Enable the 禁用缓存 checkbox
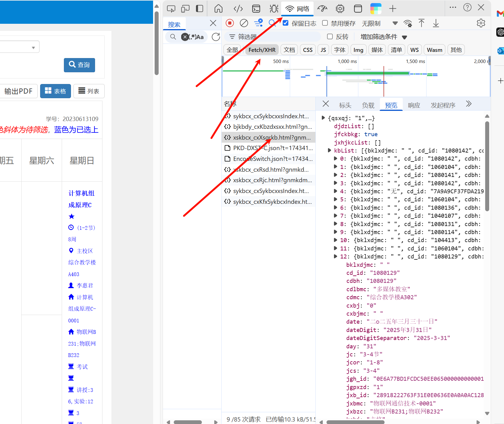504x424 pixels. 325,23
